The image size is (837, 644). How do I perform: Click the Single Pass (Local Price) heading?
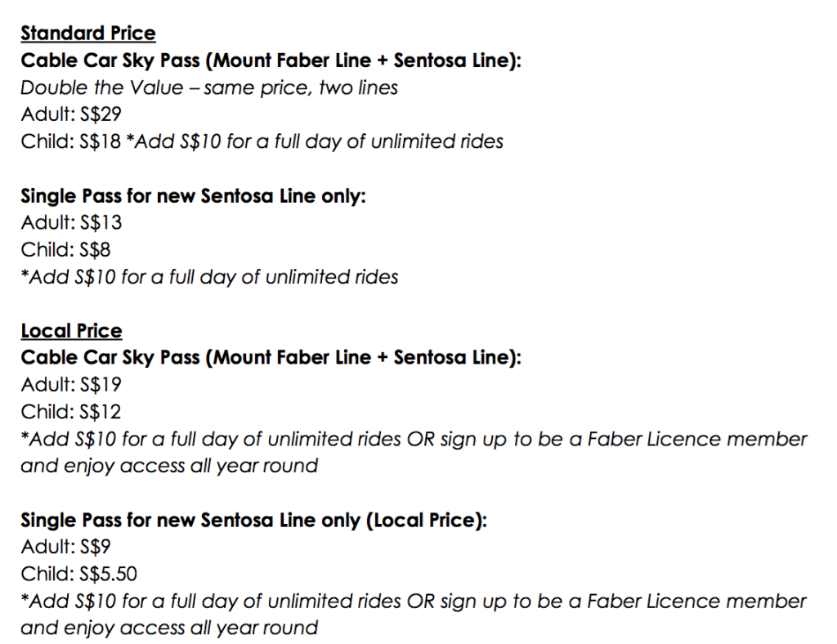coord(253,521)
